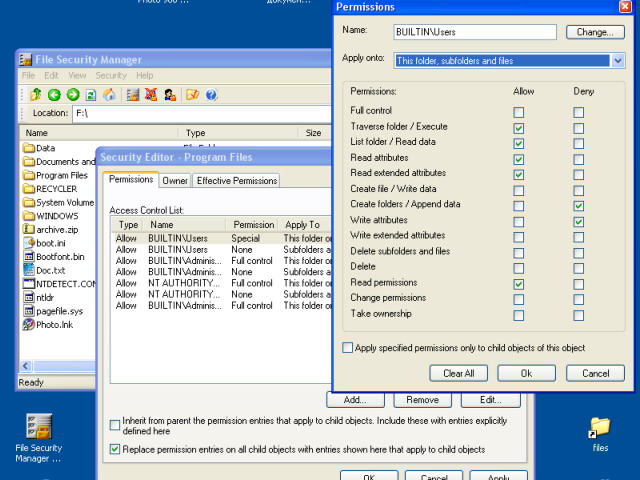Click the Refresh toolbar icon
Image resolution: width=640 pixels, height=480 pixels.
click(90, 95)
